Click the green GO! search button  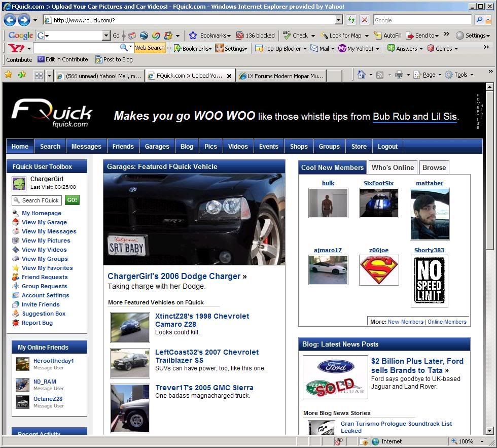72,200
